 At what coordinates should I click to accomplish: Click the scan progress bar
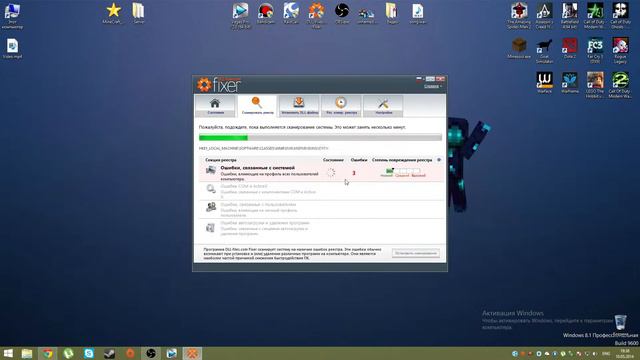[x=320, y=138]
